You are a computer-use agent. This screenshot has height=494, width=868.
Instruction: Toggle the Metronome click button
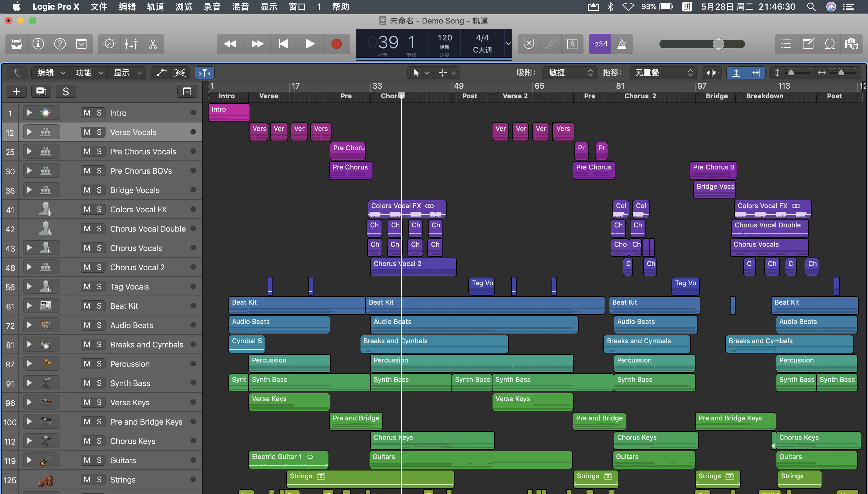click(621, 44)
